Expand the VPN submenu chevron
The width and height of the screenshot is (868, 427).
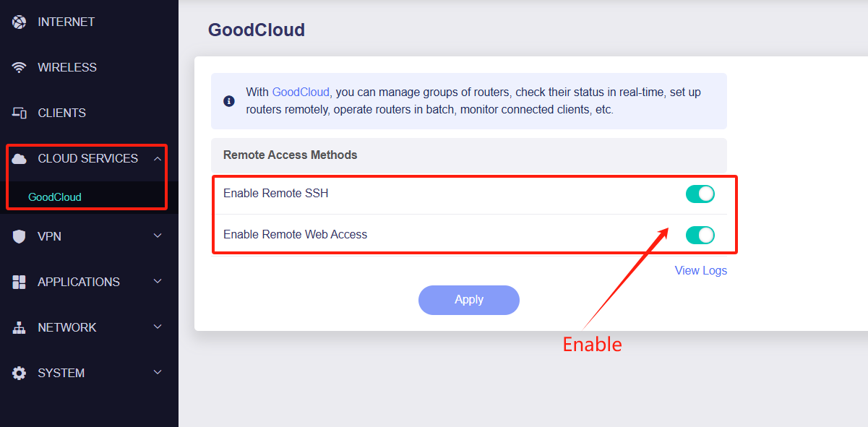[158, 236]
